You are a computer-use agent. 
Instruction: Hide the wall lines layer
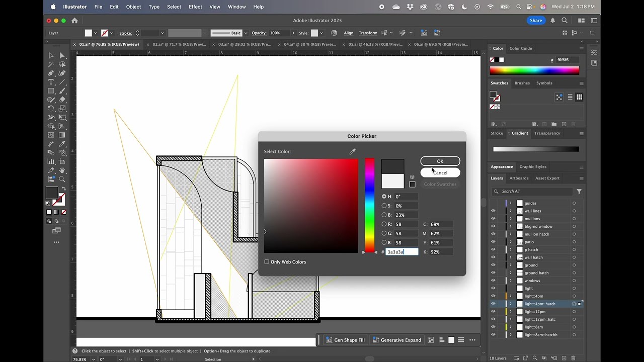pos(493,211)
